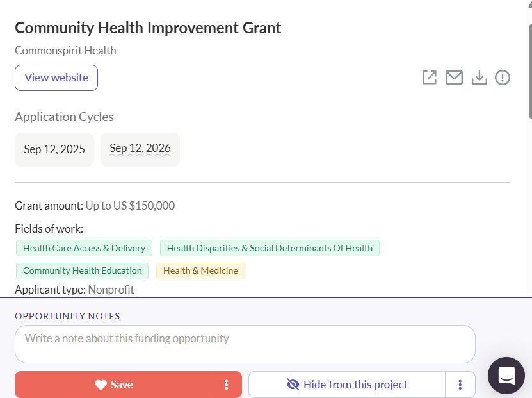This screenshot has width=532, height=398.
Task: Click the OPPORTUNITY NOTES label
Action: 67,316
